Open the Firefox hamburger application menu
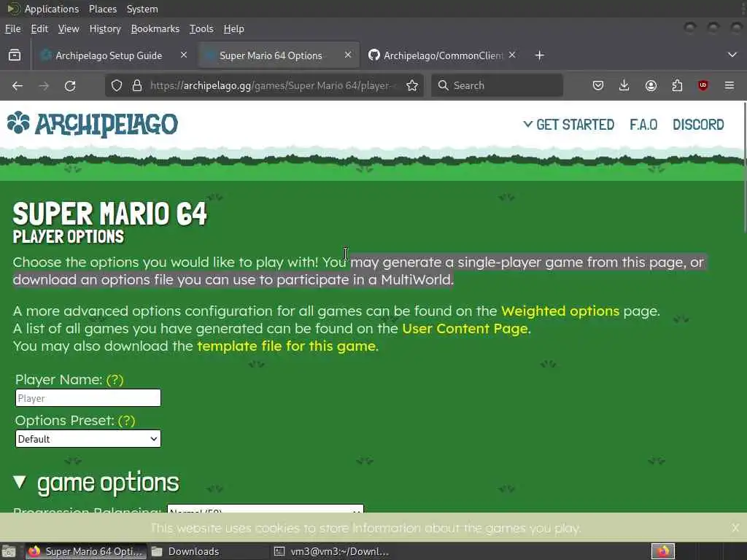747x560 pixels. pos(729,86)
